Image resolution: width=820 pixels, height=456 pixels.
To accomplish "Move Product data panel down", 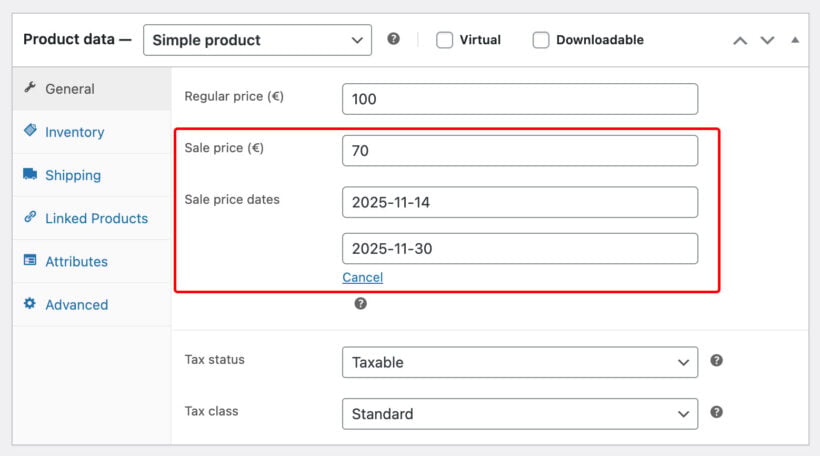I will point(767,40).
